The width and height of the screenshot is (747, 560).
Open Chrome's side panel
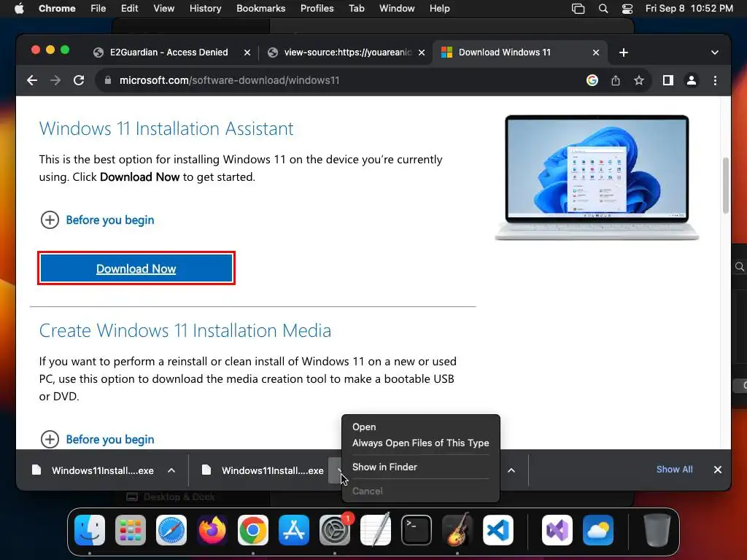[668, 80]
